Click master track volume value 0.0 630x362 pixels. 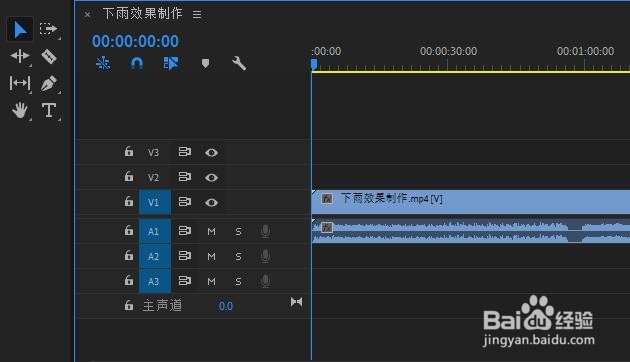pos(226,306)
